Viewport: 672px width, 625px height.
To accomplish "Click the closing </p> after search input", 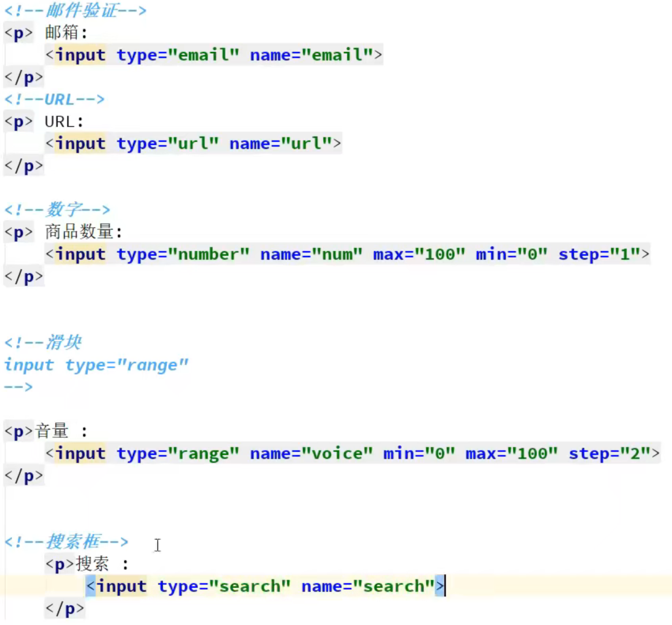I will pos(65,608).
